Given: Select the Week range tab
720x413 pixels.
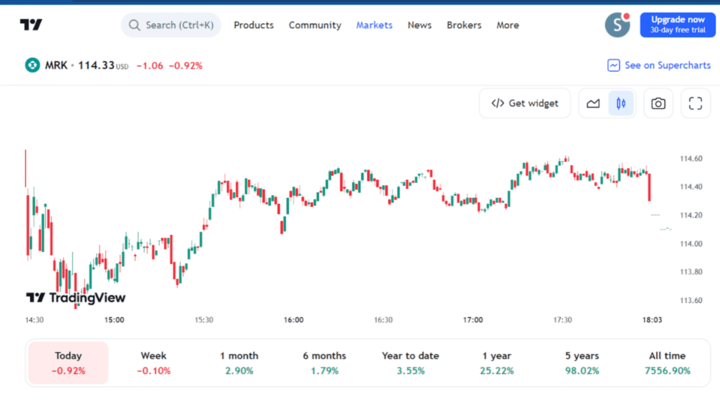Looking at the screenshot, I should tap(153, 363).
